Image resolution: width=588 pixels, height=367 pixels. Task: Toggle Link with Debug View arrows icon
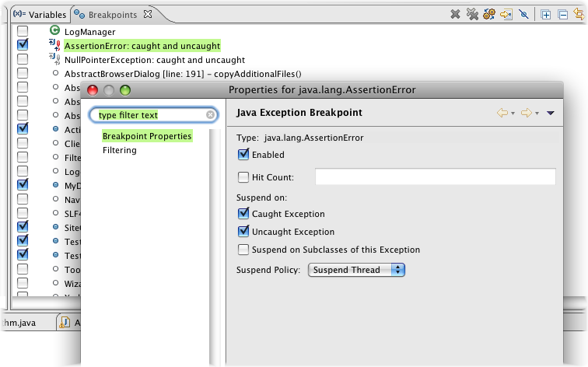click(579, 15)
